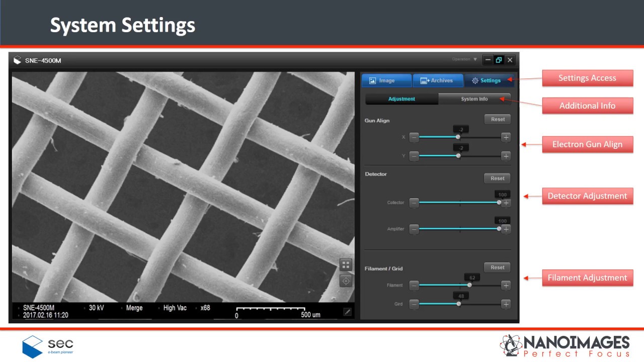Screen dimensions: 644x362
Task: Click the SNE-4500M label in info bar
Action: point(39,308)
